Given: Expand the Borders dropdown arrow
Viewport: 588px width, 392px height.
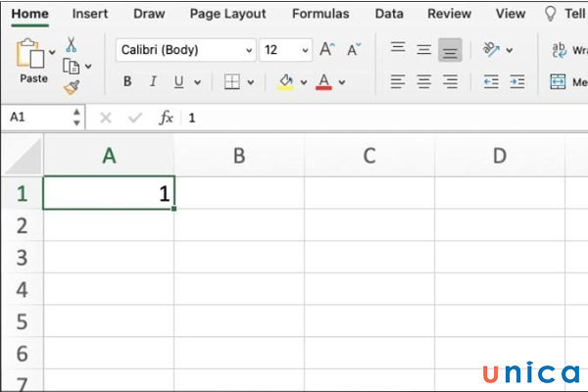Looking at the screenshot, I should 251,82.
